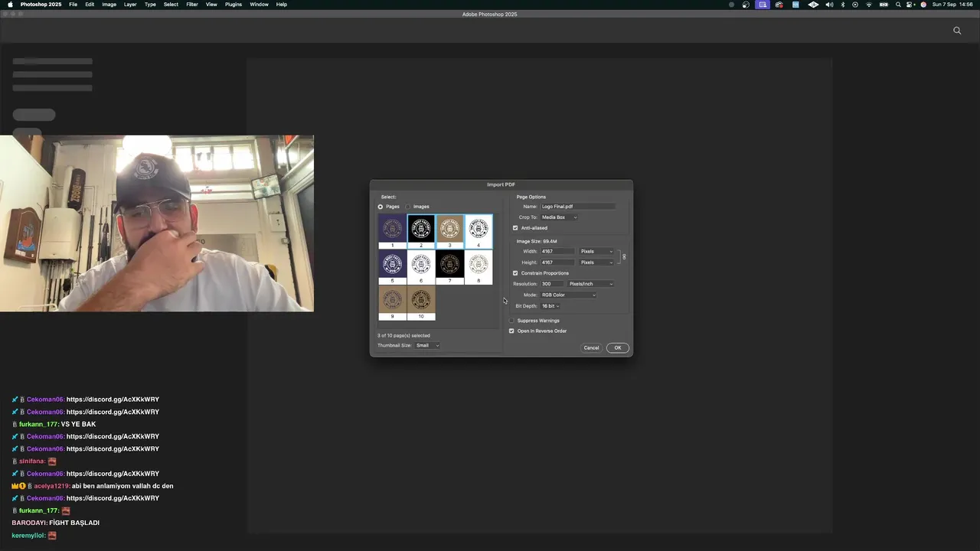Open the Wi-Fi status icon
The image size is (980, 551).
(x=869, y=5)
